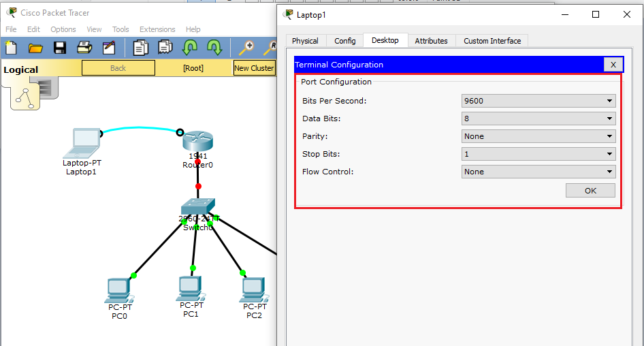Open the Extensions menu

coord(157,29)
